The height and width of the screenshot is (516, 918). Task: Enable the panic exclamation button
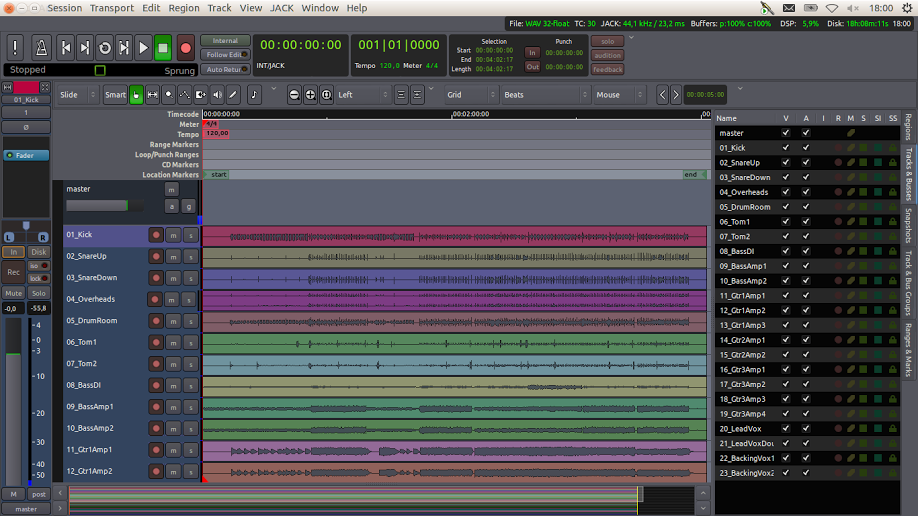coord(15,48)
